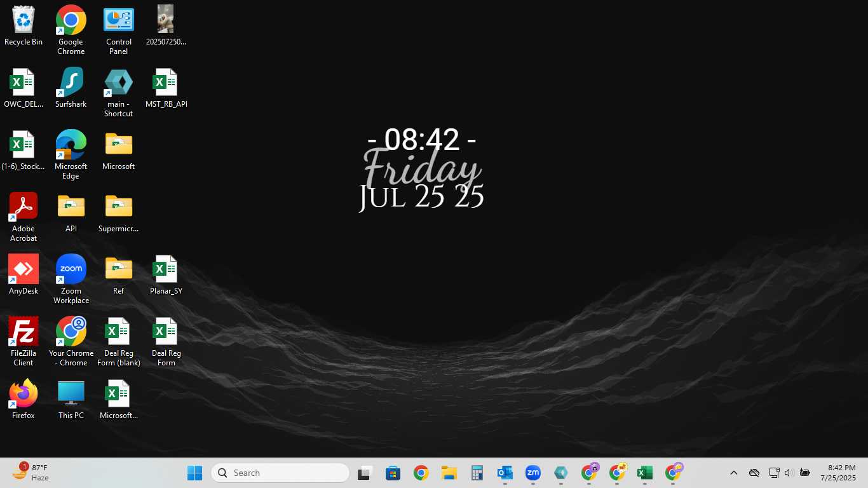The width and height of the screenshot is (868, 488).
Task: Select the FileZilla Client shortcut
Action: tap(24, 342)
